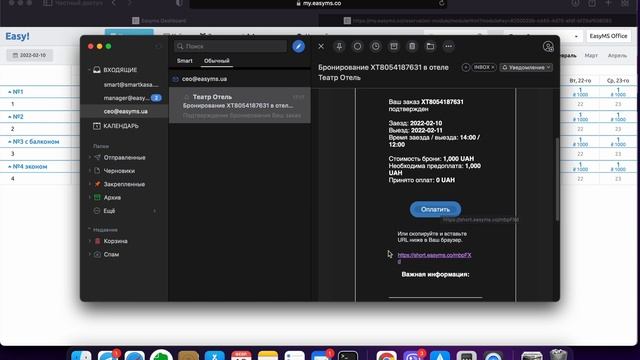640x360 pixels.
Task: Click the blue Оплатить button
Action: click(435, 209)
